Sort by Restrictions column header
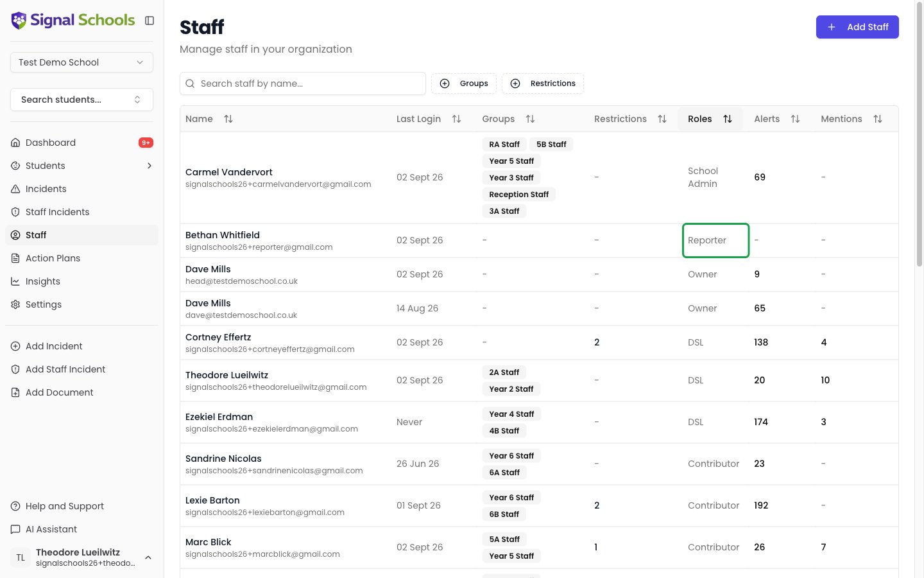 point(631,119)
